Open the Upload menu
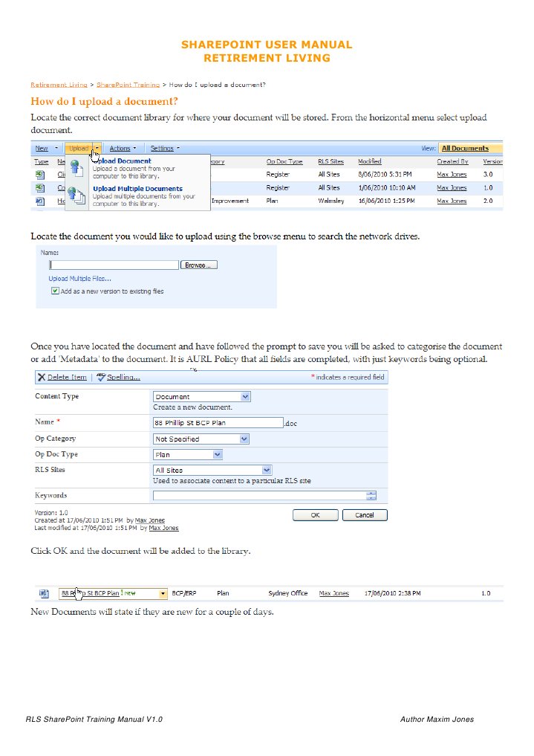534x756 pixels. point(79,149)
